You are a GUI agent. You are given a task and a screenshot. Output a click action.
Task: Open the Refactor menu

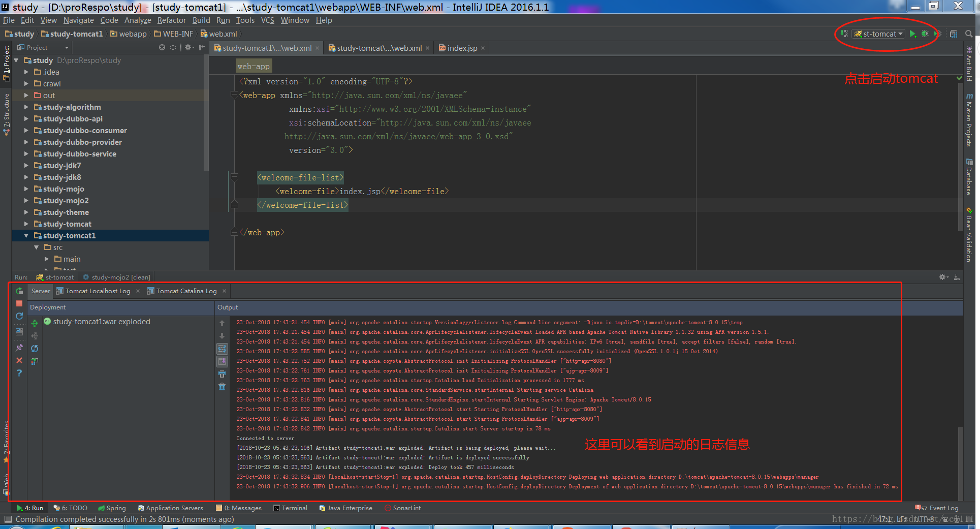pos(171,20)
